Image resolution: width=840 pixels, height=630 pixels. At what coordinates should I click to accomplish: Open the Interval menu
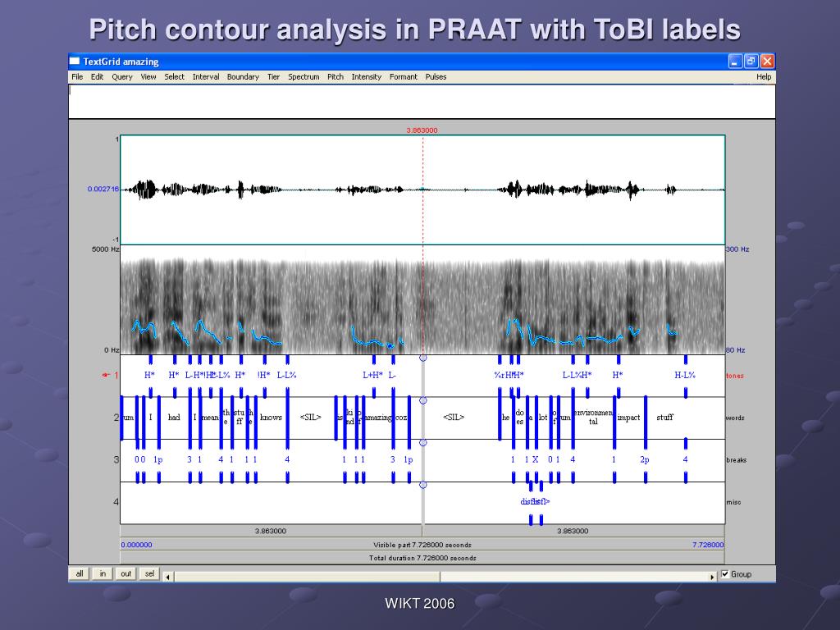(206, 76)
